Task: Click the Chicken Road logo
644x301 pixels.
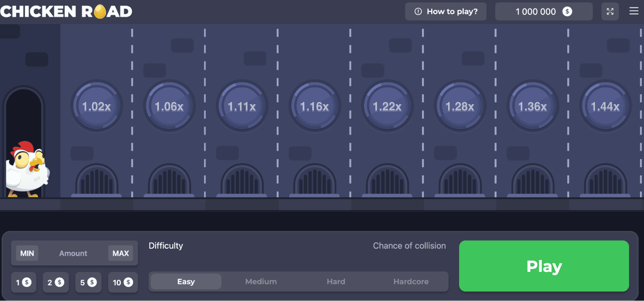Action: pos(66,12)
